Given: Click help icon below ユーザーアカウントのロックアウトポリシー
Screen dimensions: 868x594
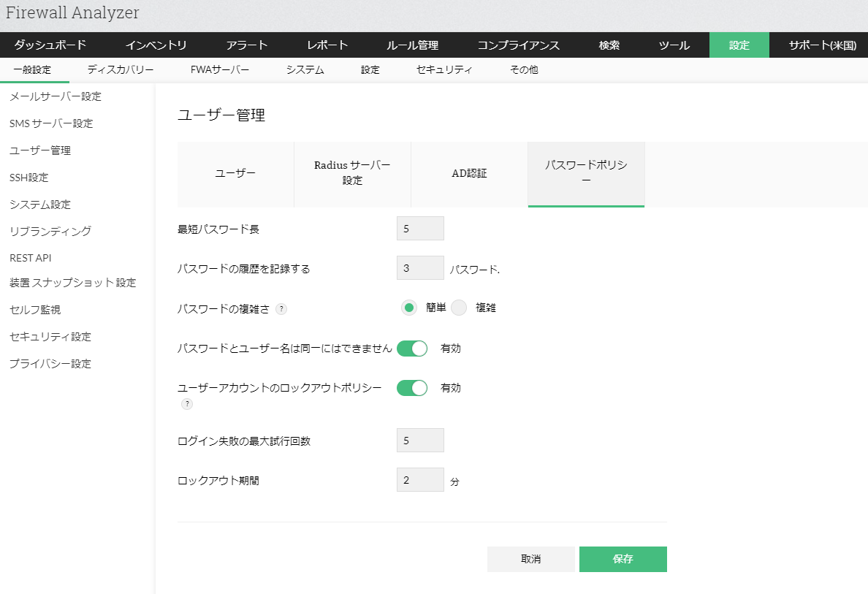Looking at the screenshot, I should pos(187,404).
